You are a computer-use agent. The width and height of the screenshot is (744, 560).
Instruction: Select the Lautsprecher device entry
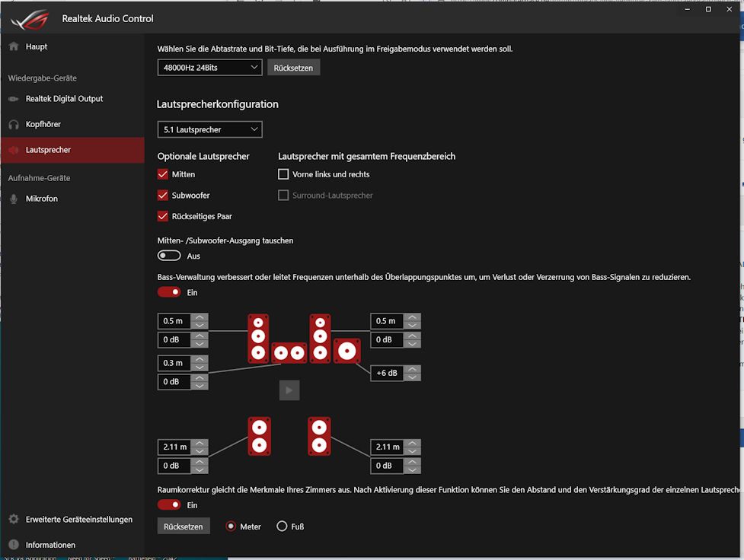click(x=72, y=150)
